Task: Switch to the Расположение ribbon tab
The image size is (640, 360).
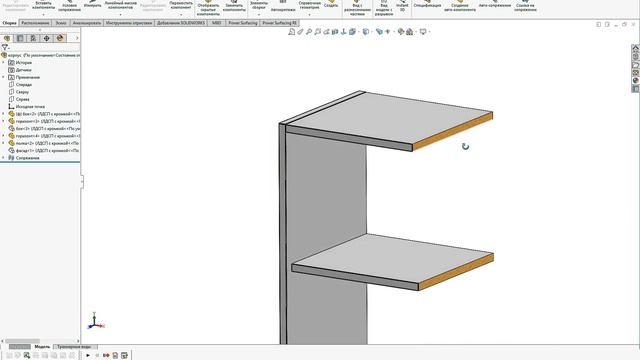Action: coord(35,23)
